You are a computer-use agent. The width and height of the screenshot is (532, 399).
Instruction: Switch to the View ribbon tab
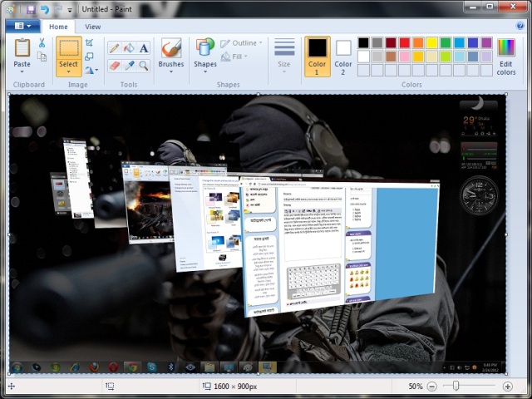tap(92, 27)
